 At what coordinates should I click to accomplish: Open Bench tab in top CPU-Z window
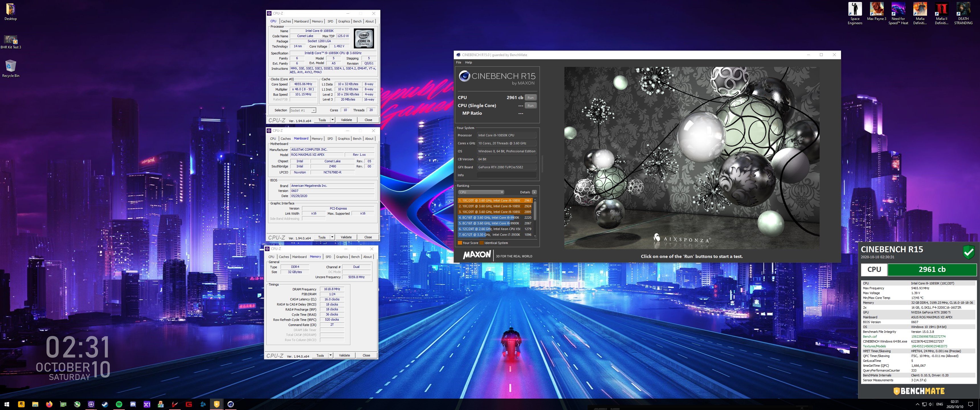[x=357, y=21]
